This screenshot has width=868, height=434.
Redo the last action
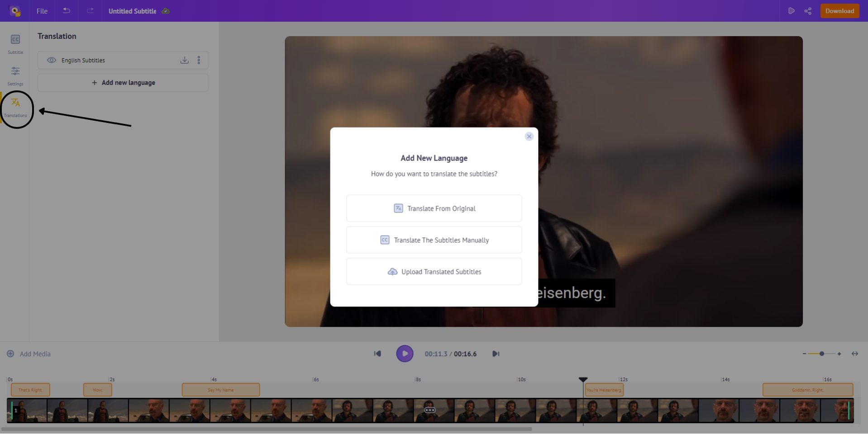tap(91, 10)
